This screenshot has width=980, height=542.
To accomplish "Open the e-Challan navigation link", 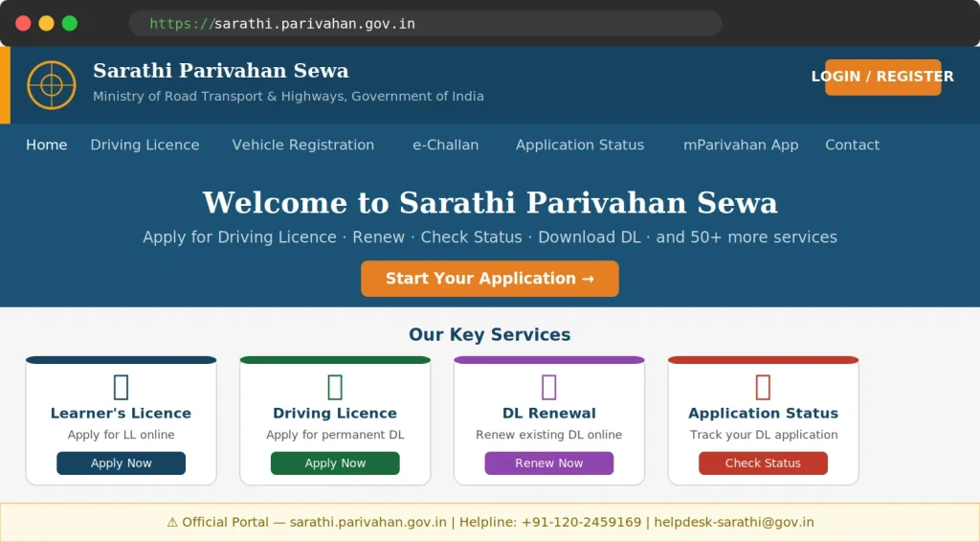I will (446, 145).
